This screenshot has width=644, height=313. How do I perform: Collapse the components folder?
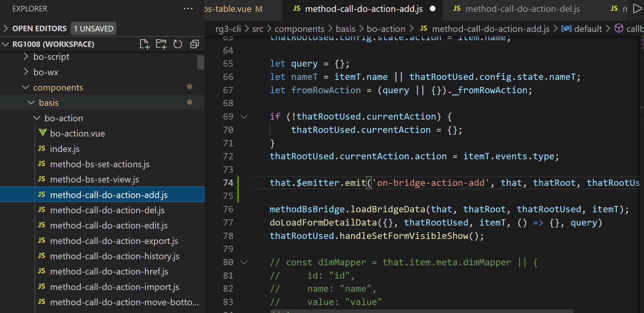coord(25,87)
